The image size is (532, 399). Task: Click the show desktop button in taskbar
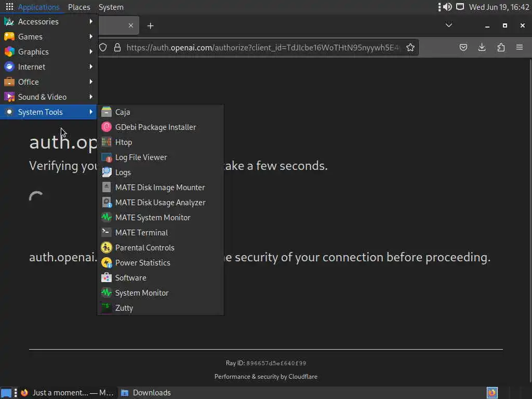click(6, 393)
